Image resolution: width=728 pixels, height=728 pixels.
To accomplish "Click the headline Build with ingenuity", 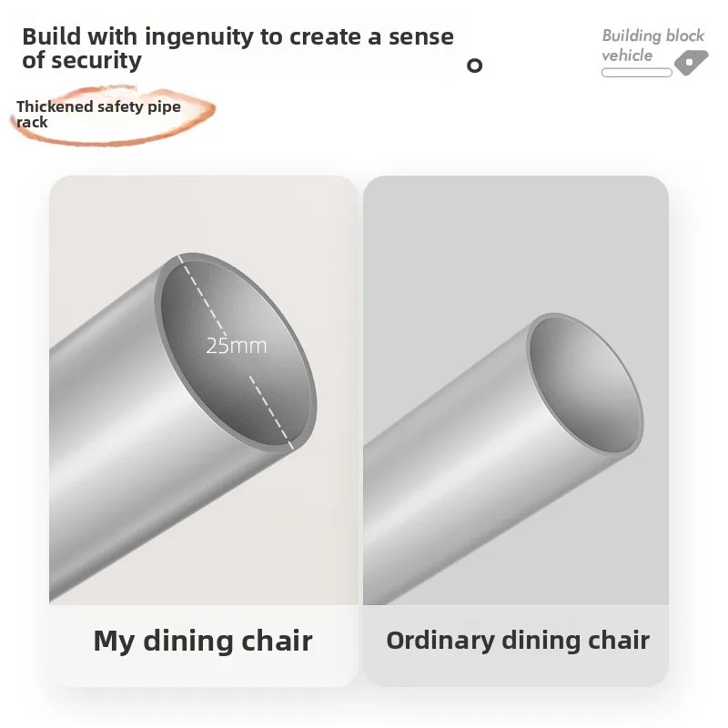I will point(238,48).
